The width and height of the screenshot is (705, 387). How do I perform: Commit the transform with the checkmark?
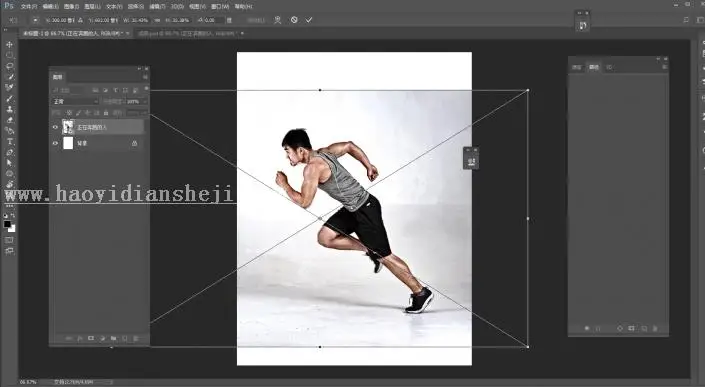(x=309, y=20)
